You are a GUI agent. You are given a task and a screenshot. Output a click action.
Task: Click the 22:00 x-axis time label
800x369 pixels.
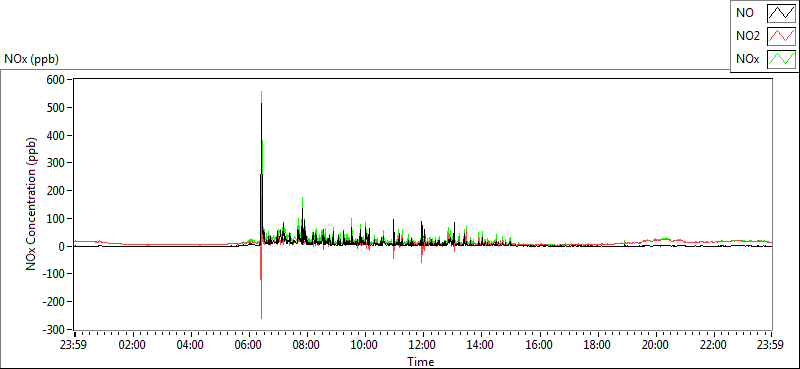(713, 344)
